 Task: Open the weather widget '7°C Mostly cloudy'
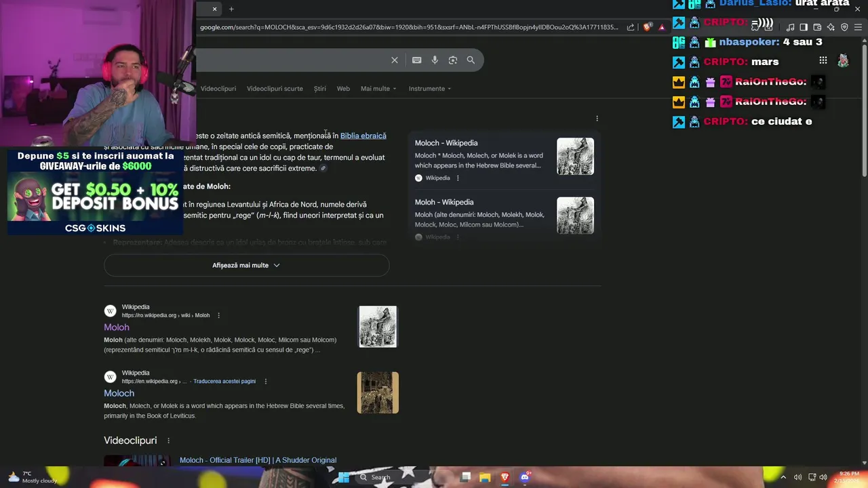pos(33,477)
